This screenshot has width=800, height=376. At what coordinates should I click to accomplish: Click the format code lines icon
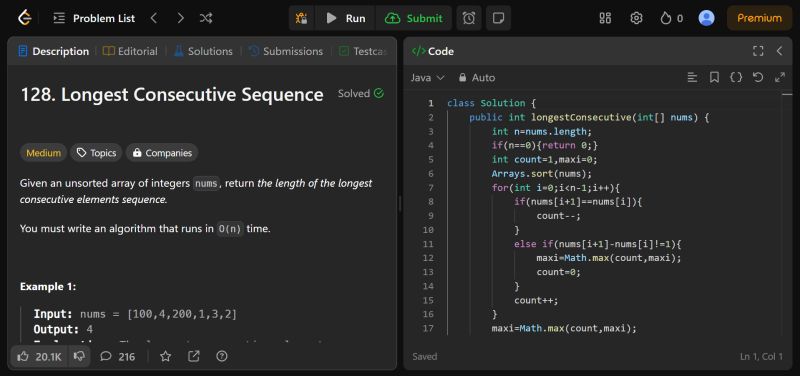tap(692, 78)
